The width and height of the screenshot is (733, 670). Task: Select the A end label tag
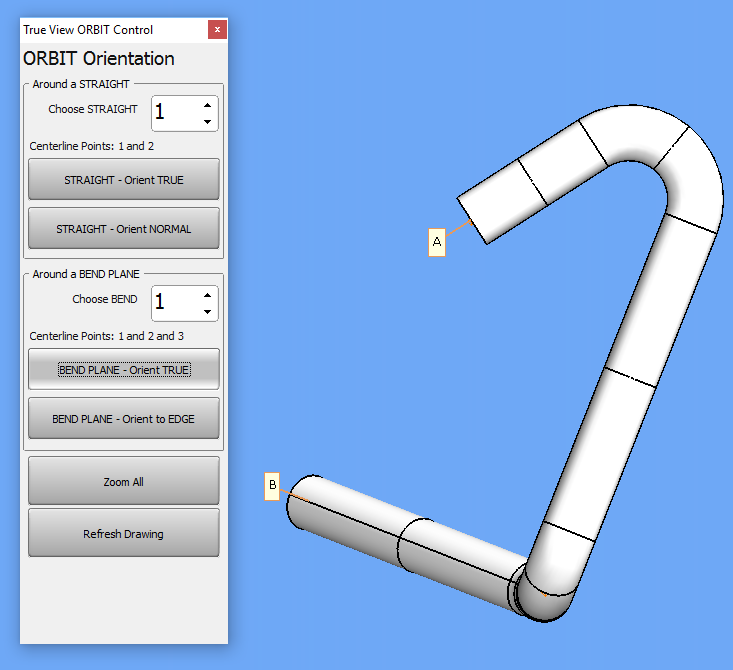tap(436, 242)
